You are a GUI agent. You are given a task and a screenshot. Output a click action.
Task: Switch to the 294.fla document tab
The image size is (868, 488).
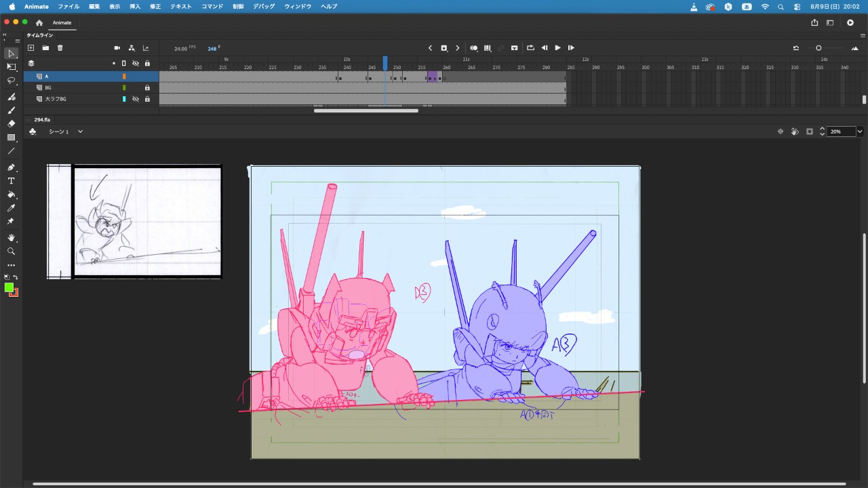[x=42, y=119]
